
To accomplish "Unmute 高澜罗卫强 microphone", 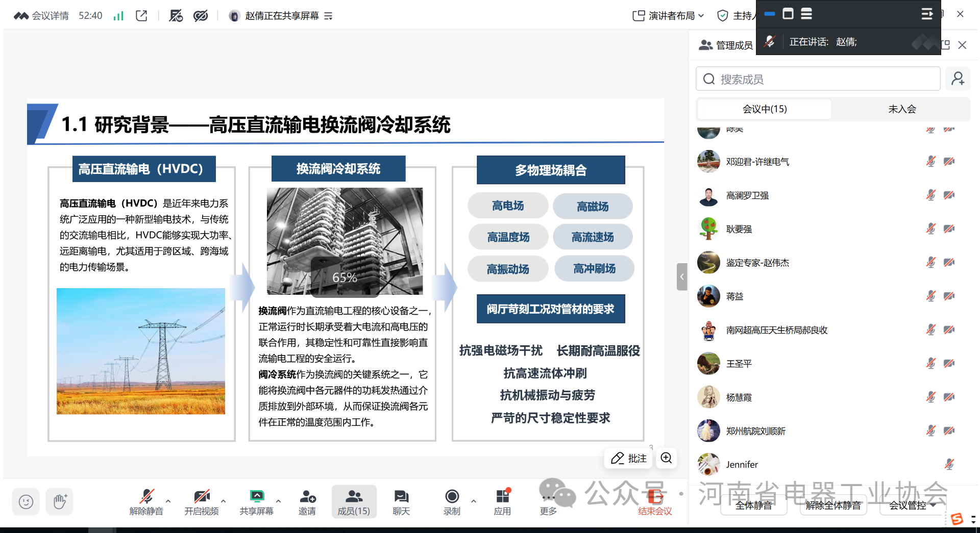I will [x=931, y=195].
